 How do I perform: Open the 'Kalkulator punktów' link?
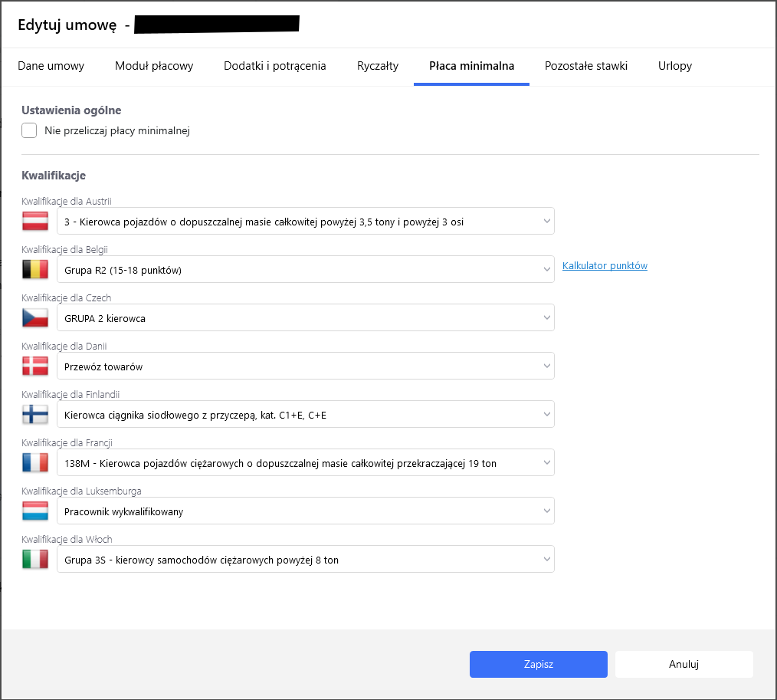click(605, 266)
